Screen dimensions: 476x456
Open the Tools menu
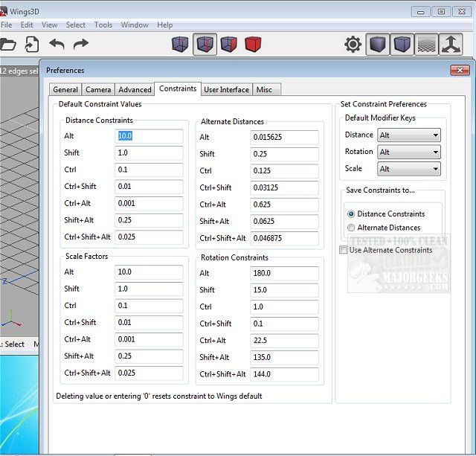[x=103, y=25]
